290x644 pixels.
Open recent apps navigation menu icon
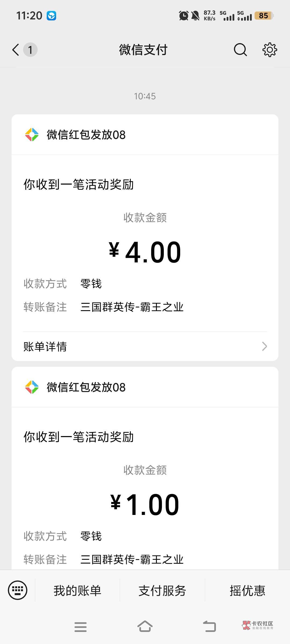pos(80,627)
